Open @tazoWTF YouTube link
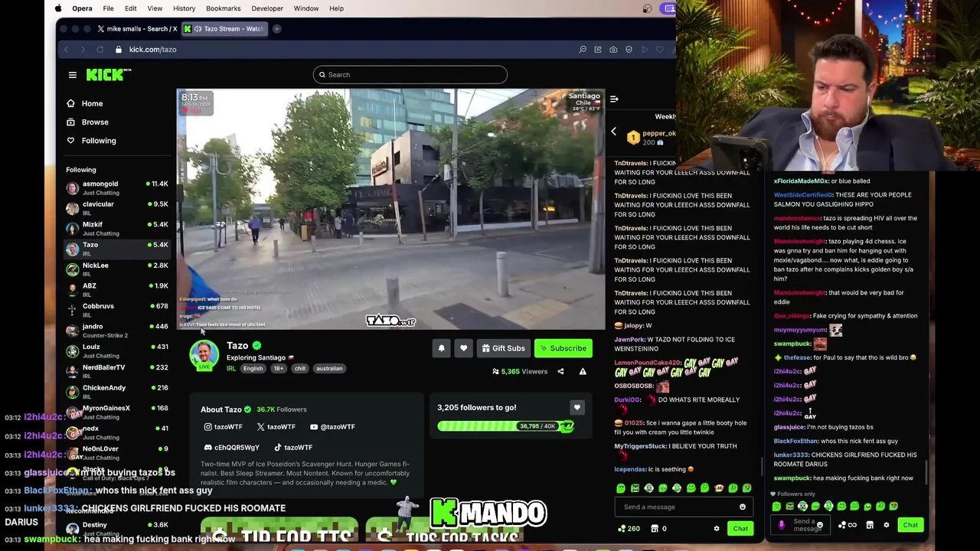 pyautogui.click(x=333, y=427)
